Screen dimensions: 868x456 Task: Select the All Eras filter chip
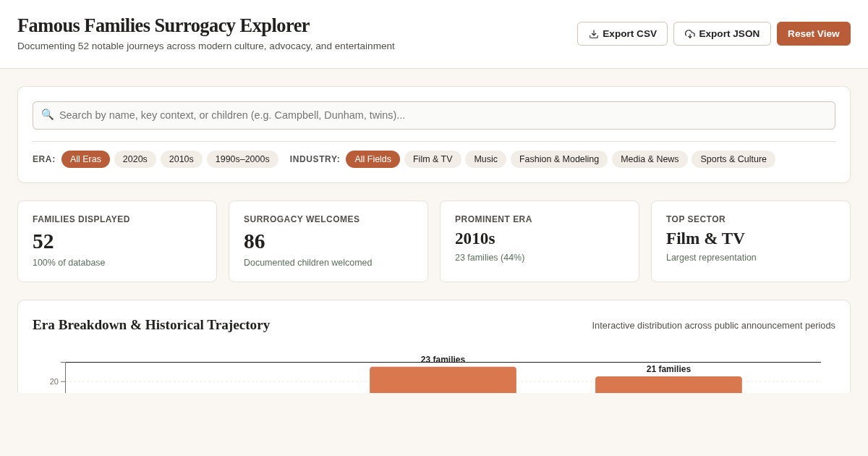[85, 159]
